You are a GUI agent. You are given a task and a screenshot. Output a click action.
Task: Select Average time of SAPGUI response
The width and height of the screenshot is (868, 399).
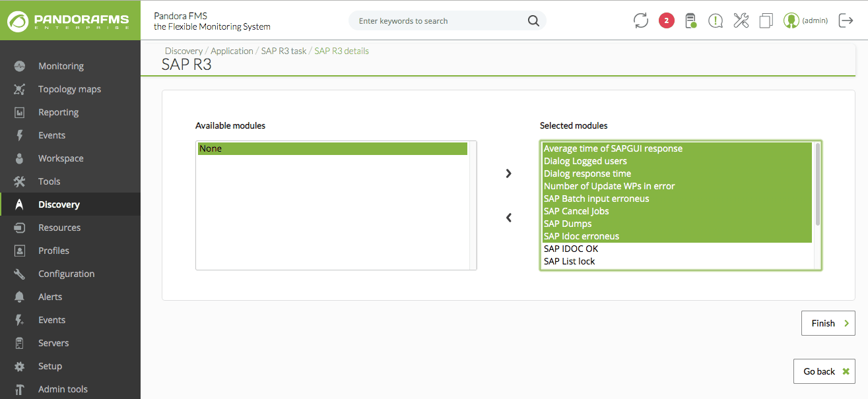click(677, 148)
